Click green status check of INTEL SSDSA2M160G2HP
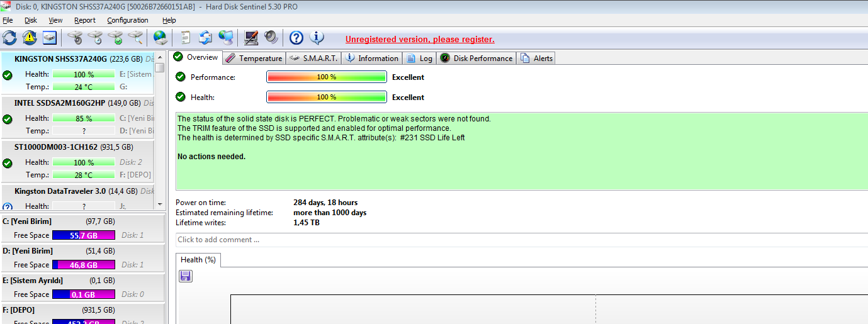Screen dimensions: 868x324 [8, 119]
